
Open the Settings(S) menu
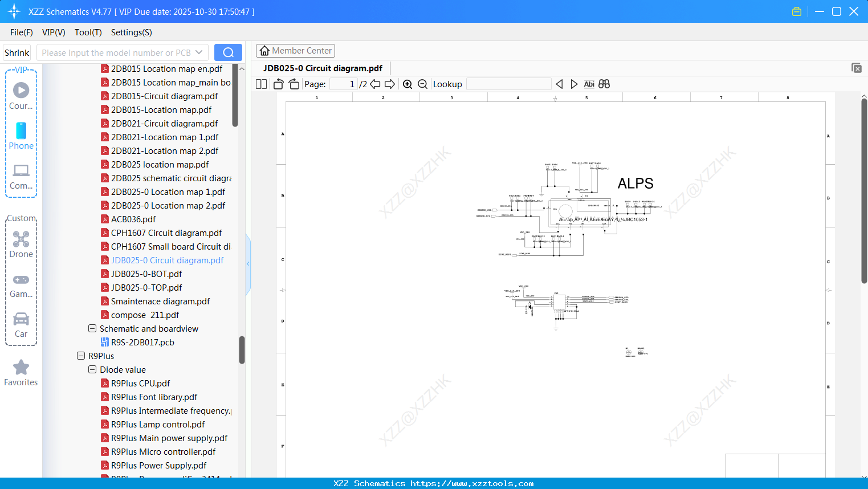point(132,32)
